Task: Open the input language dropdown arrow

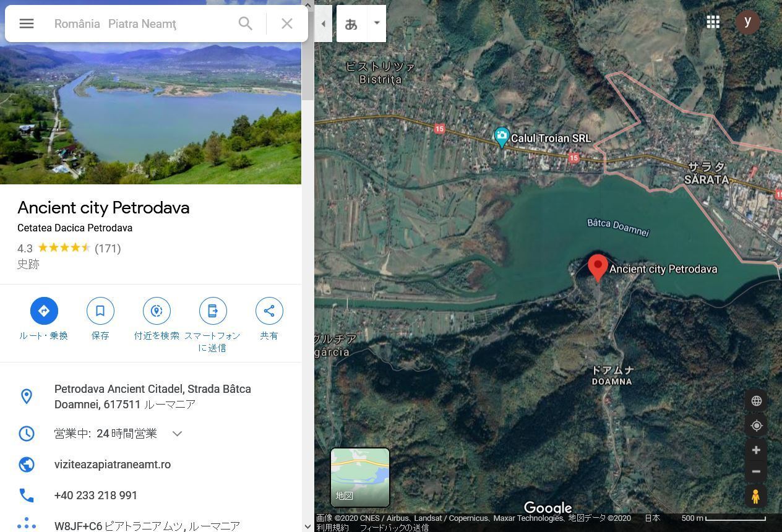Action: 376,24
